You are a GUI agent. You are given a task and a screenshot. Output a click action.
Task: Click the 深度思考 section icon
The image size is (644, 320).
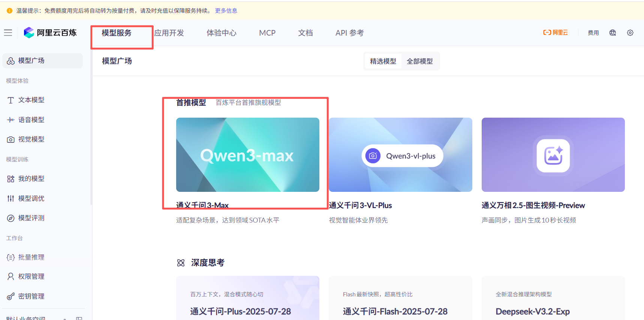click(181, 263)
